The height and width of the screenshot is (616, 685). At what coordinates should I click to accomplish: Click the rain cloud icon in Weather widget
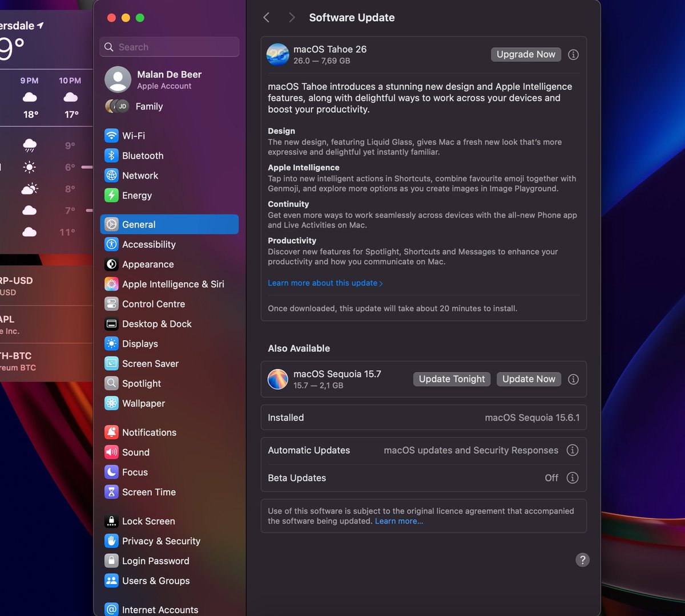30,145
